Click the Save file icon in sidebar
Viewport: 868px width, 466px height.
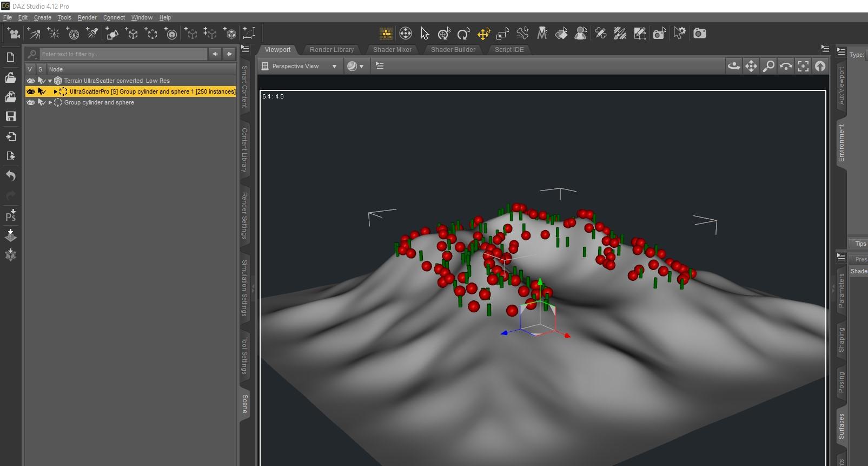click(10, 116)
